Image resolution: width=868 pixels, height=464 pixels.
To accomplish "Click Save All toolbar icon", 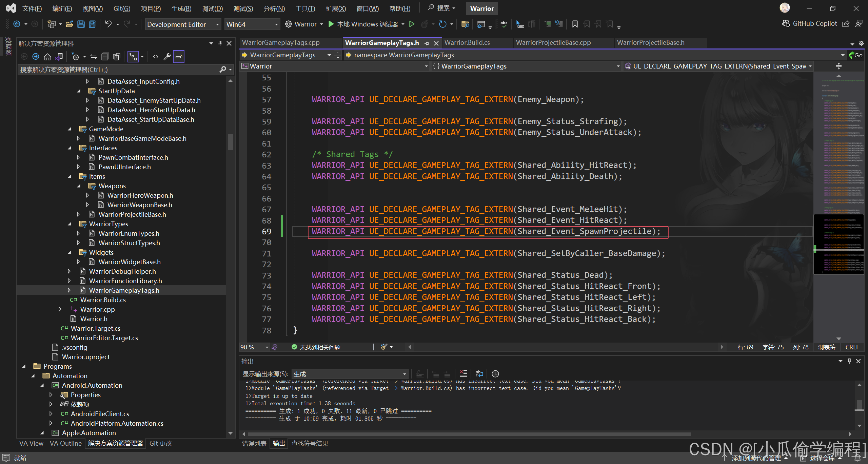I will (93, 24).
